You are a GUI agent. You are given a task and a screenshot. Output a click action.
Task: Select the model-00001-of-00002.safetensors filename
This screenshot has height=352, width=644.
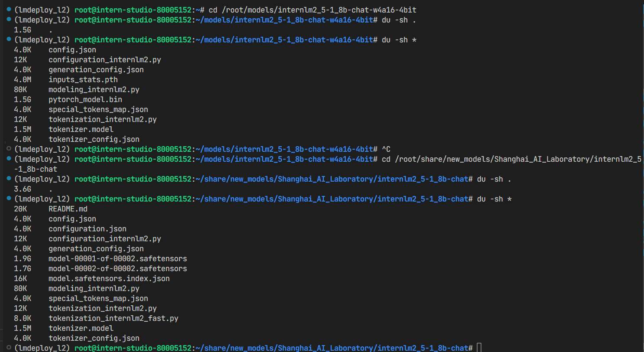point(117,258)
